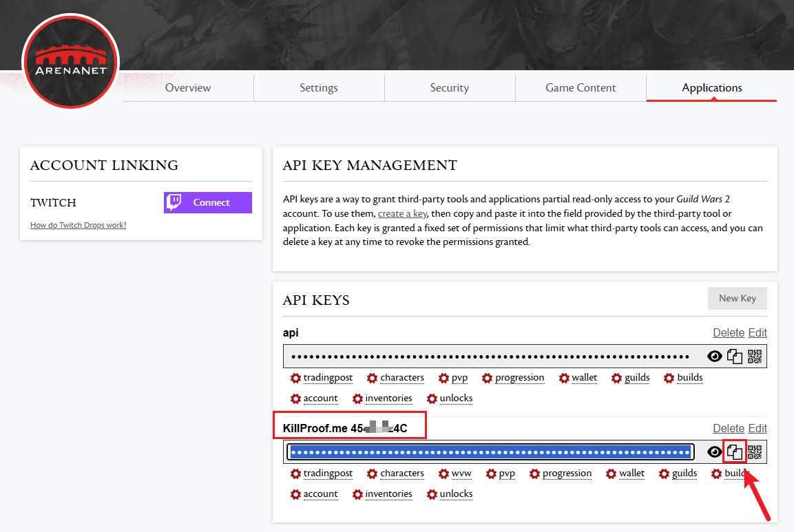
Task: Copy the KillProof.me key to clipboard
Action: point(734,451)
